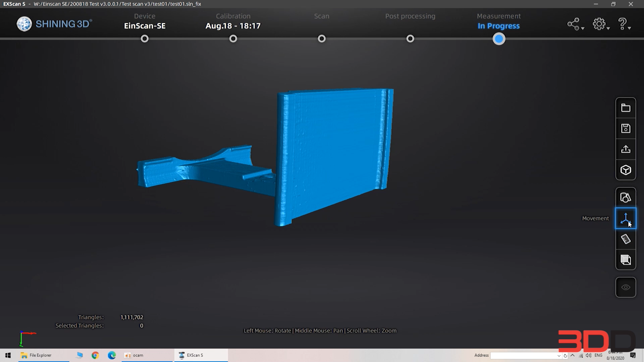Open the settings gear dropdown
The height and width of the screenshot is (362, 644).
(601, 24)
